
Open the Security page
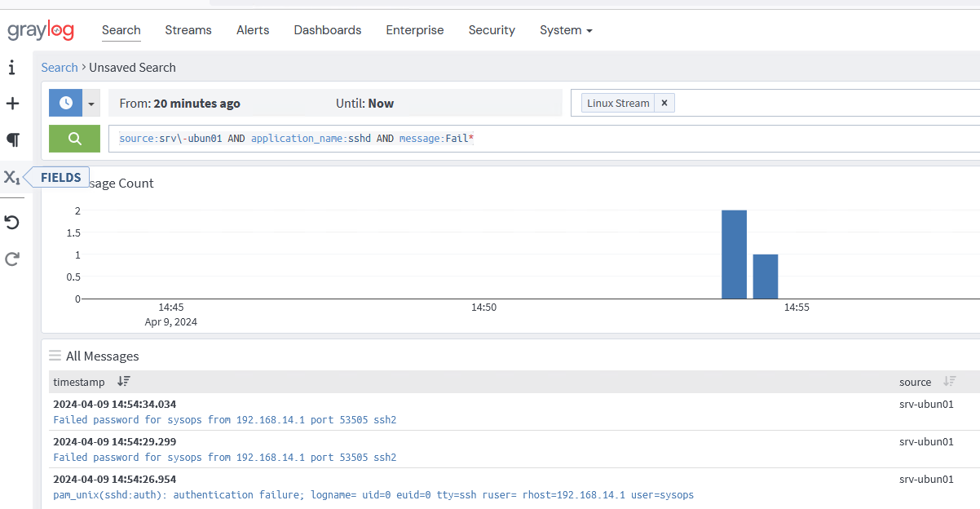click(492, 30)
